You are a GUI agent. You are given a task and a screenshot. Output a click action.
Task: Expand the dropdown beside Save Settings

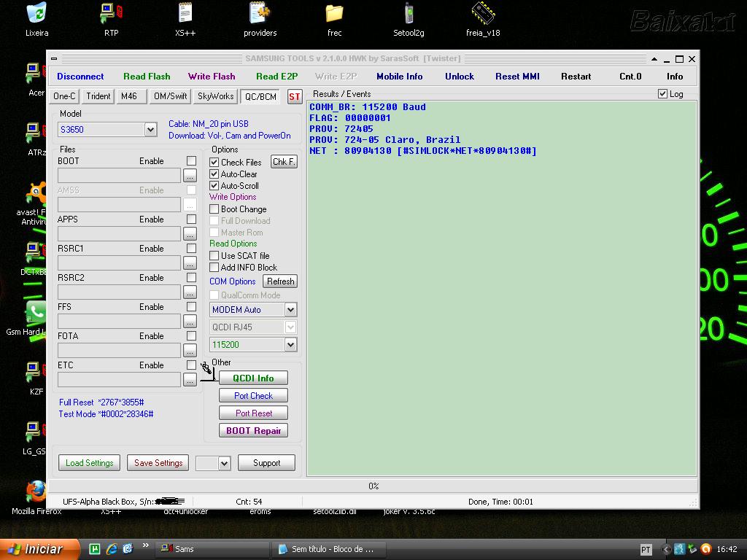225,463
